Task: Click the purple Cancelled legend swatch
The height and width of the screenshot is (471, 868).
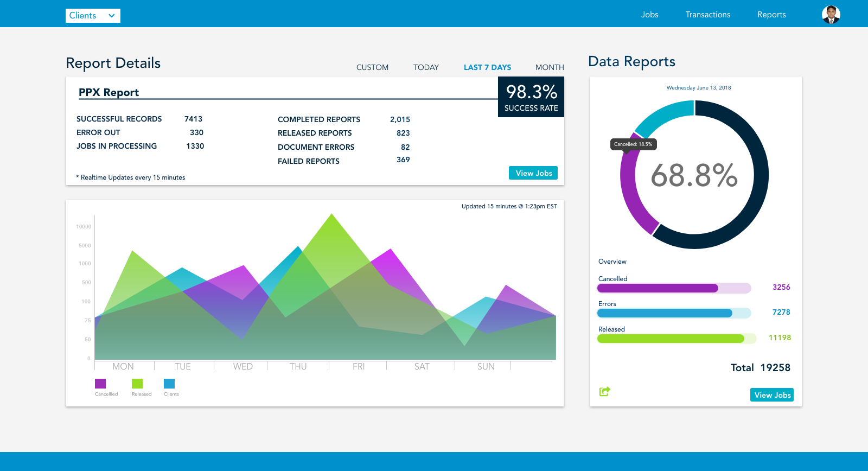Action: (x=100, y=384)
